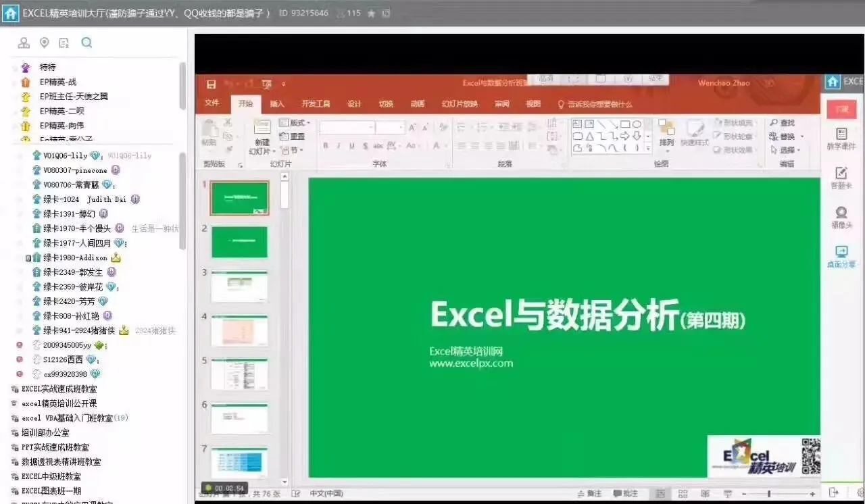Switch to the 开始 Home tab
This screenshot has width=865, height=504.
tap(245, 104)
